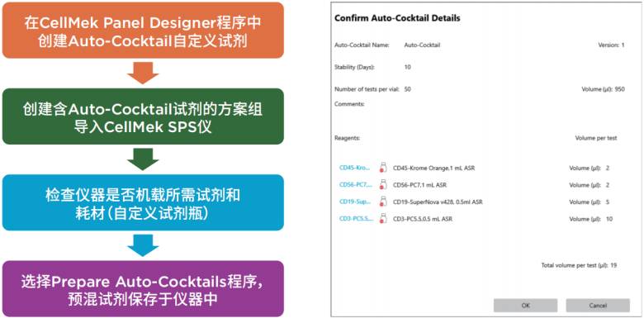
Task: Confirm the dialog with the OK button
Action: [525, 306]
